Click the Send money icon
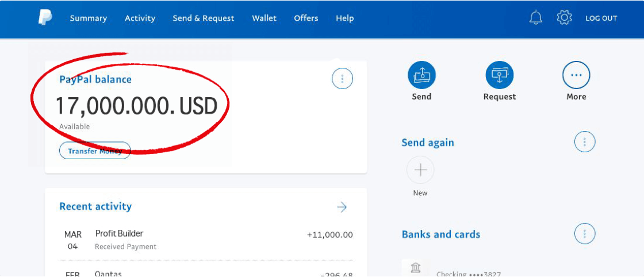This screenshot has width=644, height=277. [x=421, y=75]
